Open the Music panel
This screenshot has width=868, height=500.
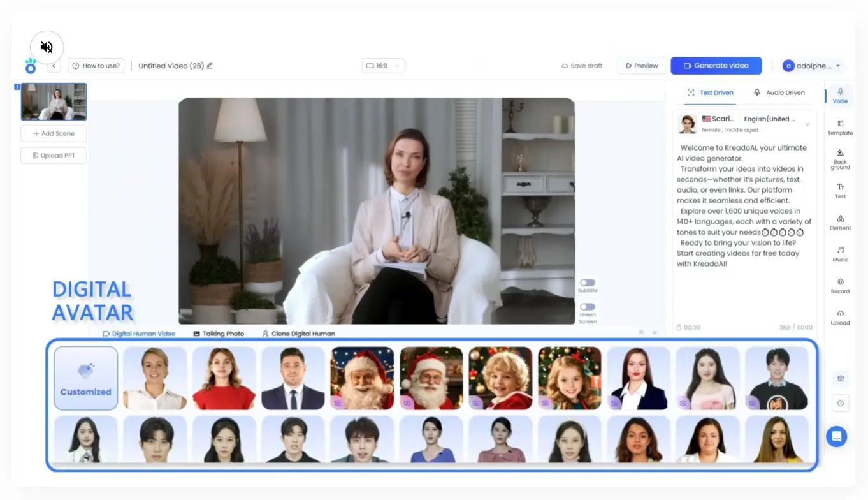pyautogui.click(x=840, y=254)
